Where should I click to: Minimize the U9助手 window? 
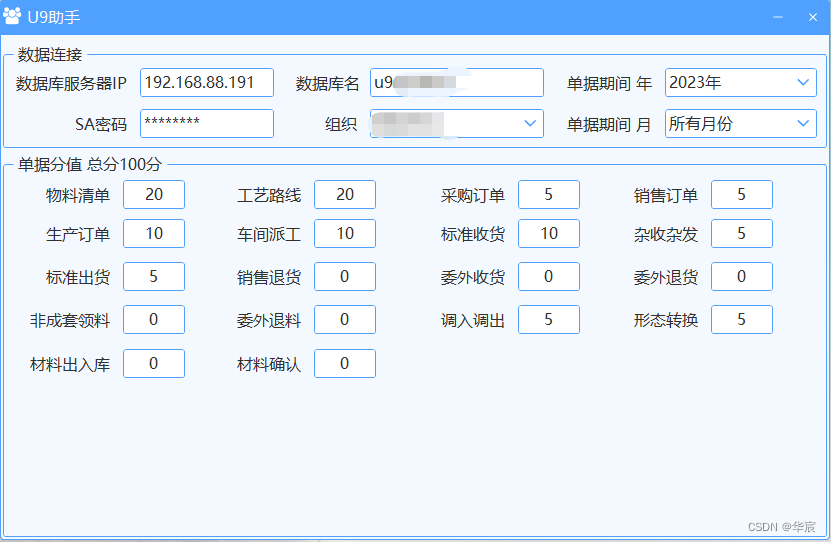coord(777,17)
